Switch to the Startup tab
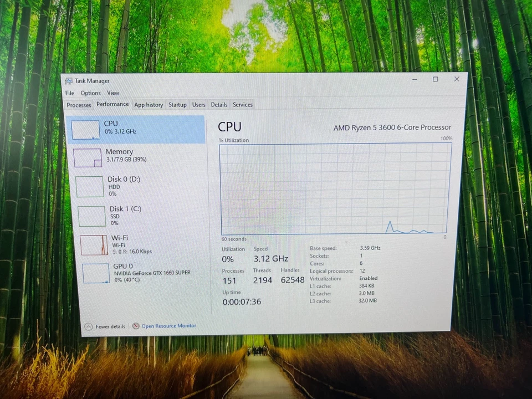Image resolution: width=532 pixels, height=399 pixels. click(177, 105)
